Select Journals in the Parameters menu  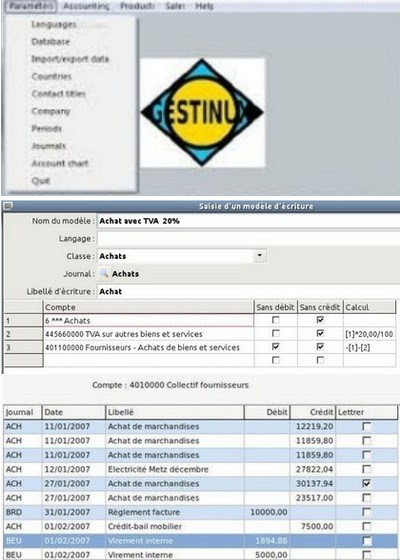point(49,146)
